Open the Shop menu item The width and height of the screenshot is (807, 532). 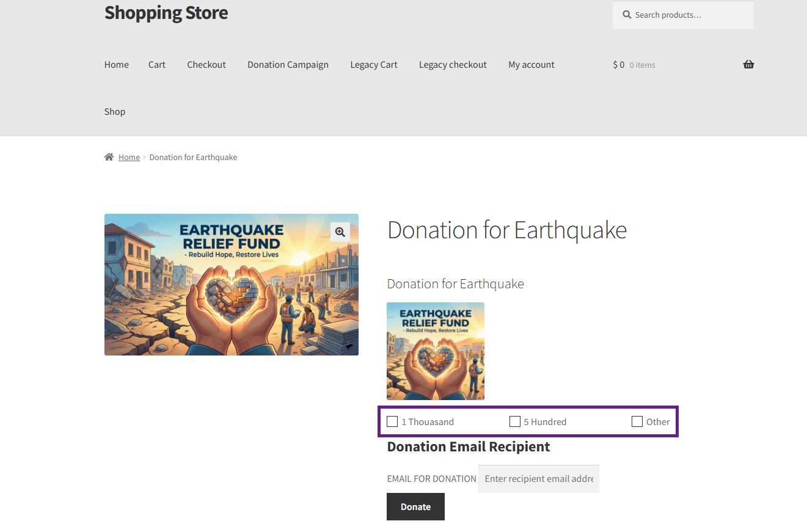click(x=115, y=112)
